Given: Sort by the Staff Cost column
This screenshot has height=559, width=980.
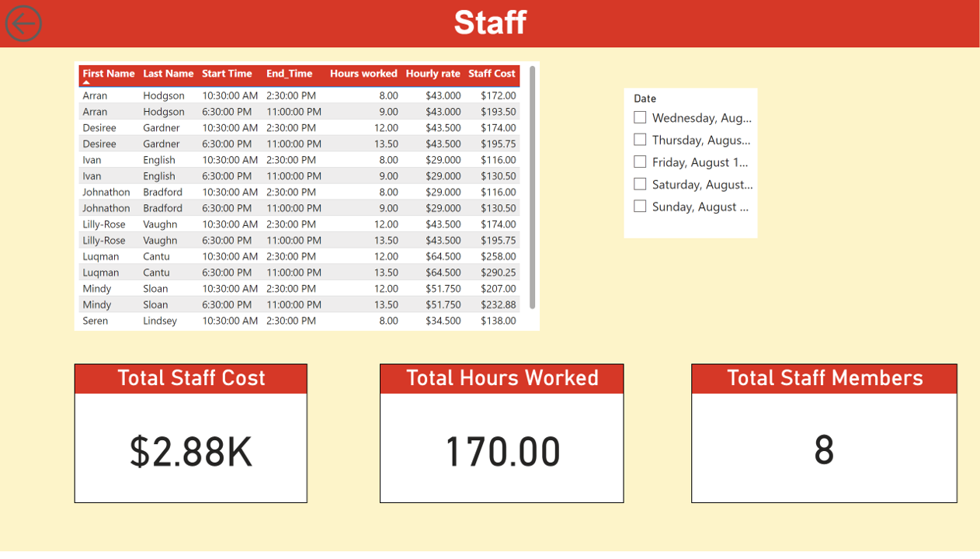Looking at the screenshot, I should [x=492, y=74].
